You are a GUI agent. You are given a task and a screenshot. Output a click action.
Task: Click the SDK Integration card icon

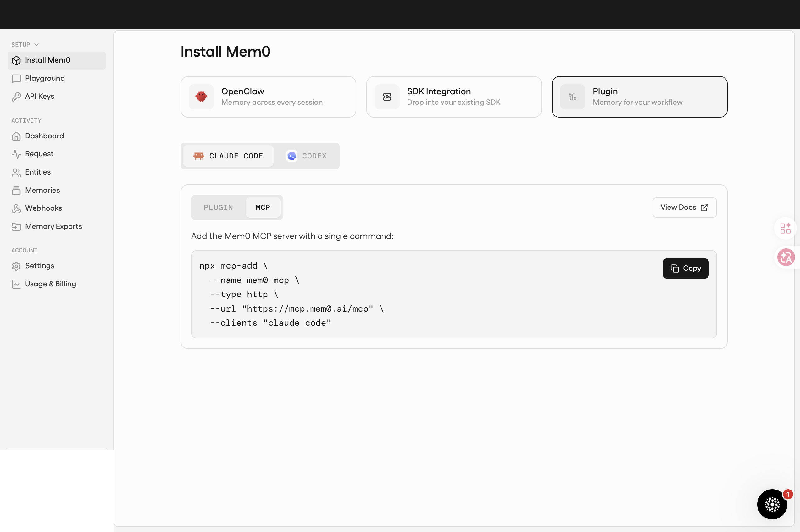pos(387,97)
